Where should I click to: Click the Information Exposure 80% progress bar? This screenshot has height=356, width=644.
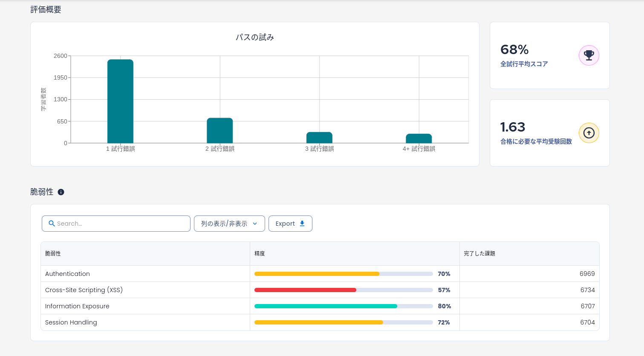[x=343, y=306]
